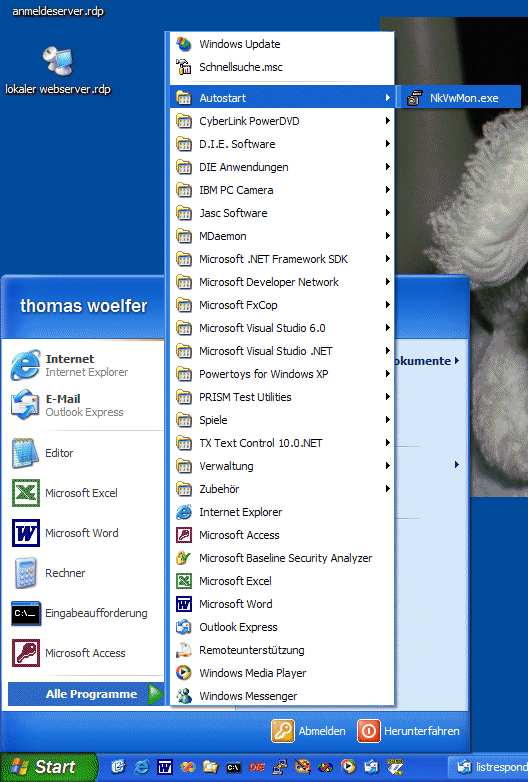
Task: Open Microsoft Access in the recent programs pane
Action: tap(85, 653)
